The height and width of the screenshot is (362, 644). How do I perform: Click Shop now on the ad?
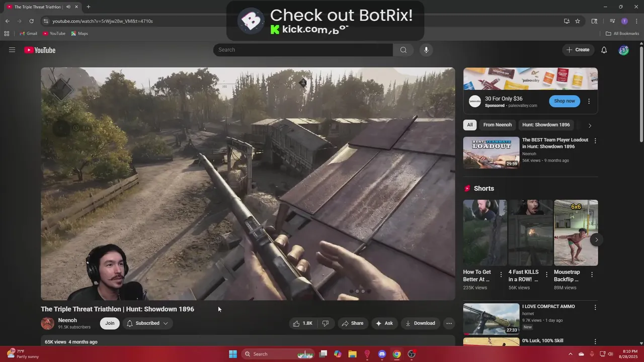click(564, 101)
